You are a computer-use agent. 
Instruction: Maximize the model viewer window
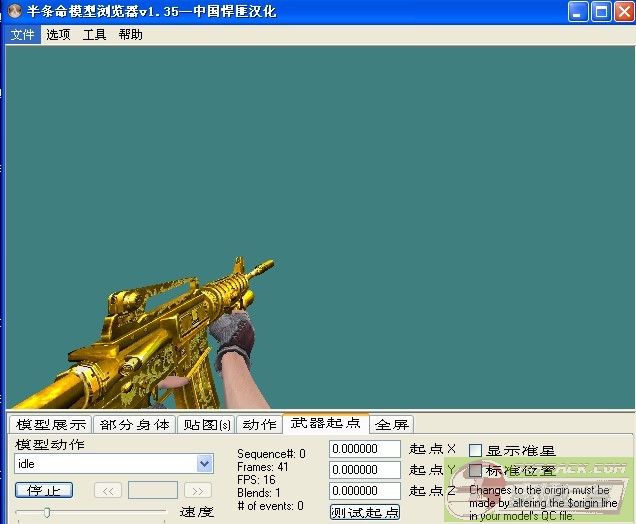[601, 11]
